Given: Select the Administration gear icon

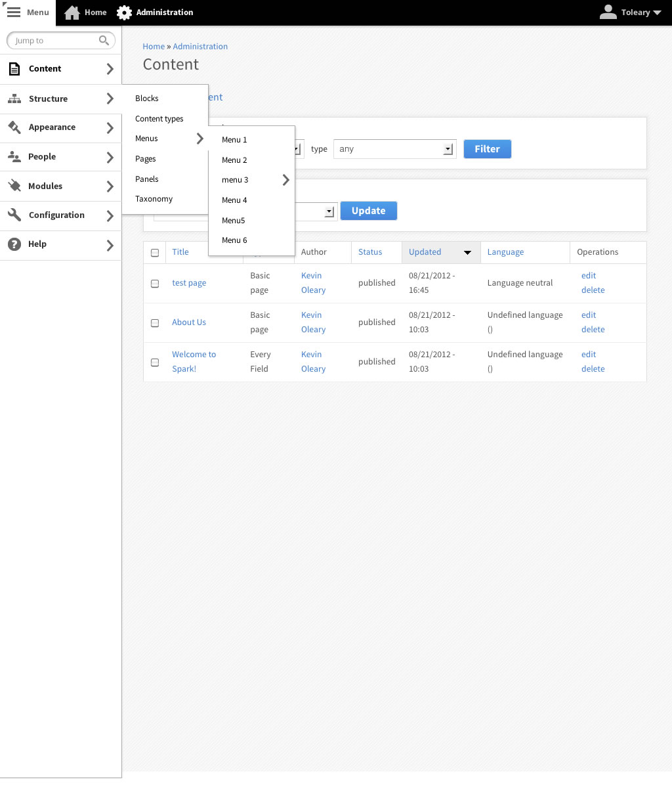Looking at the screenshot, I should click(123, 12).
